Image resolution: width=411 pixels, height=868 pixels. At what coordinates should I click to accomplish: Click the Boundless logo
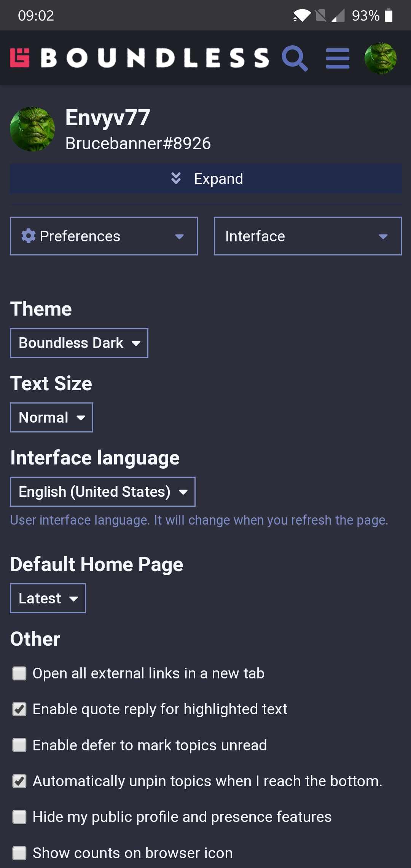(x=139, y=58)
